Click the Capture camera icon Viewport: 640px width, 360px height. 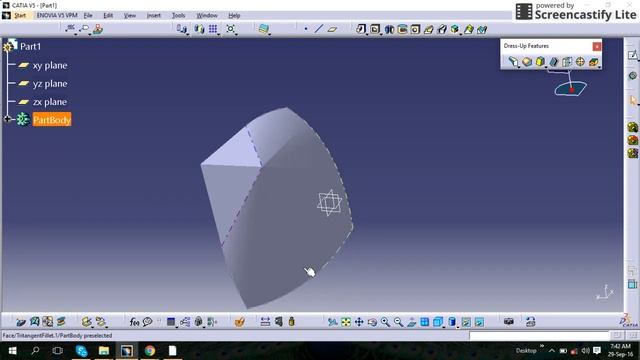click(509, 322)
